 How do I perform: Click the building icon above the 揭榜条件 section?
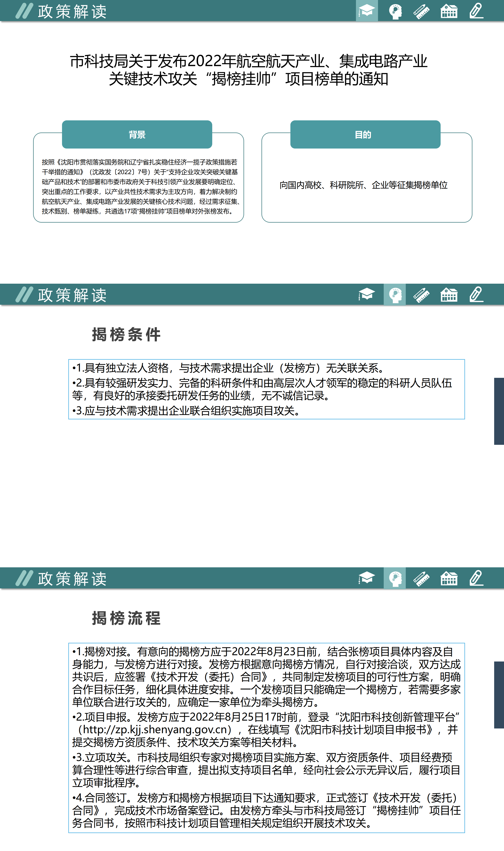(449, 295)
